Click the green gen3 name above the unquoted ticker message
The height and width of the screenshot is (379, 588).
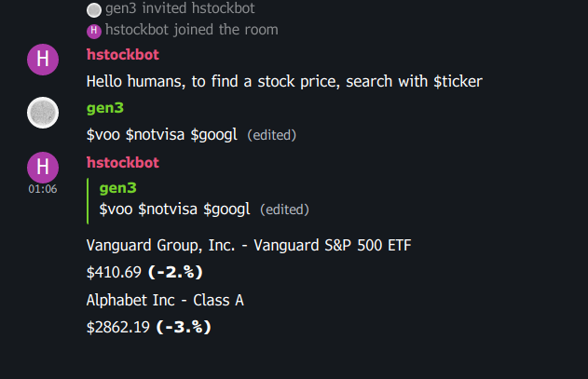(104, 108)
